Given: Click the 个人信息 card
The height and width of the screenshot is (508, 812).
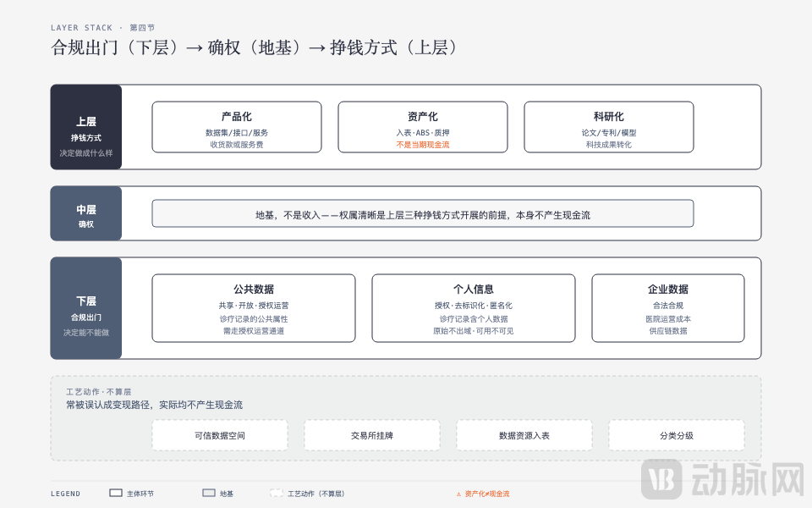Looking at the screenshot, I should (x=474, y=308).
